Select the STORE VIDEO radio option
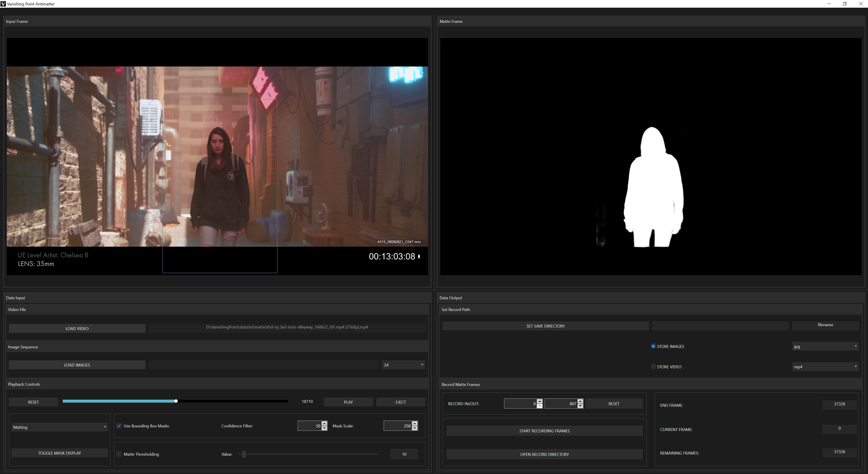The height and width of the screenshot is (474, 868). click(x=653, y=367)
